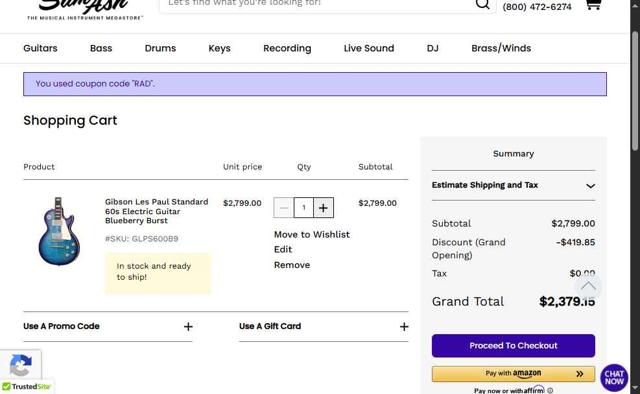
Task: Expand Estimate Shipping and Tax
Action: pyautogui.click(x=513, y=185)
